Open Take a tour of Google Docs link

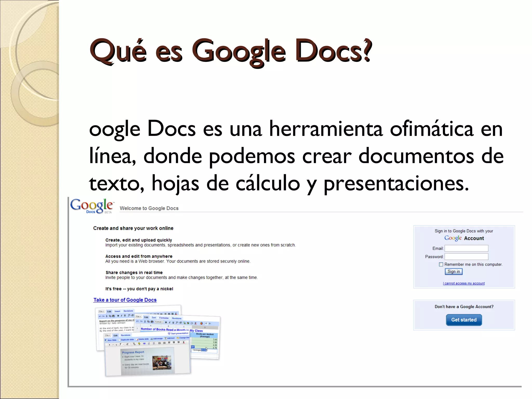(x=125, y=300)
